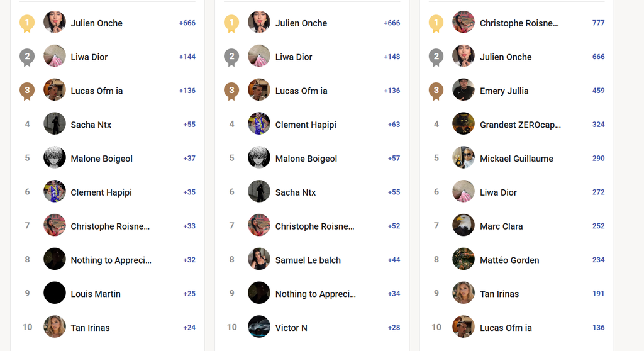Screen dimensions: 644x351
Task: Click Grandest ZEROcap... profile avatar
Action: tap(464, 124)
